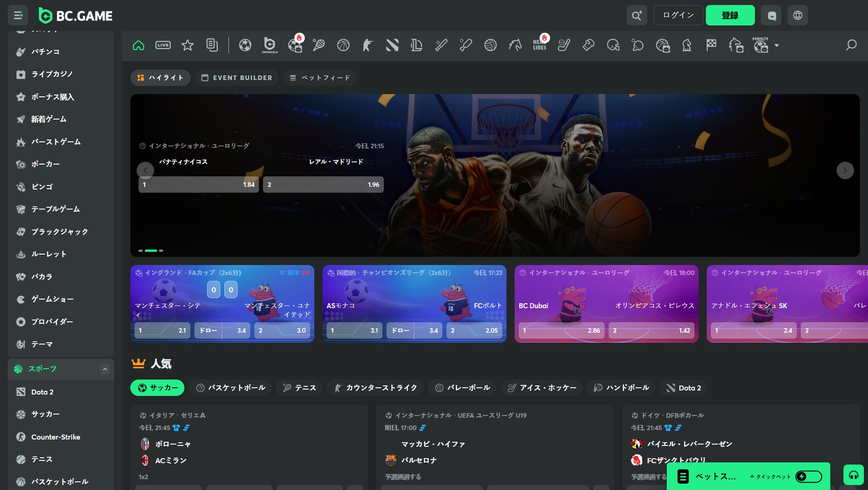Open ポーカー in sidebar

[61, 164]
